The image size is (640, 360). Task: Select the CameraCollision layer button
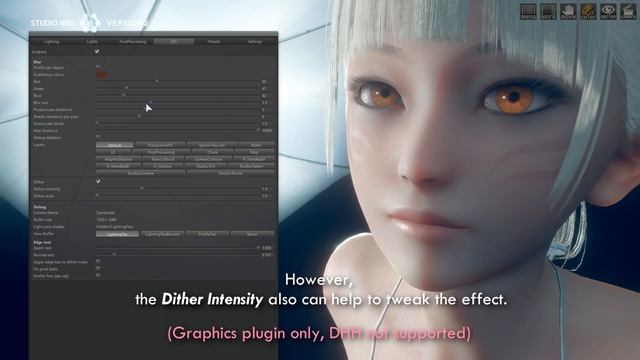point(209,159)
